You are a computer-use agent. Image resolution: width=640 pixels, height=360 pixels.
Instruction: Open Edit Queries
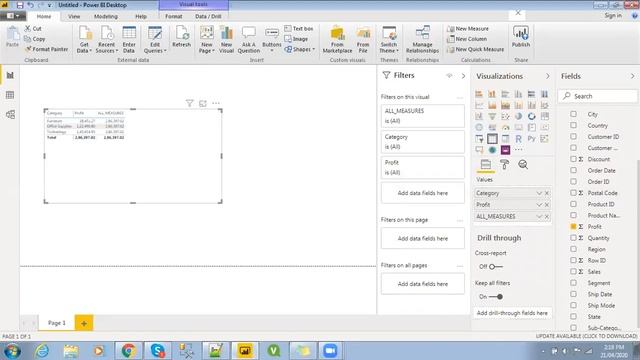coord(155,39)
